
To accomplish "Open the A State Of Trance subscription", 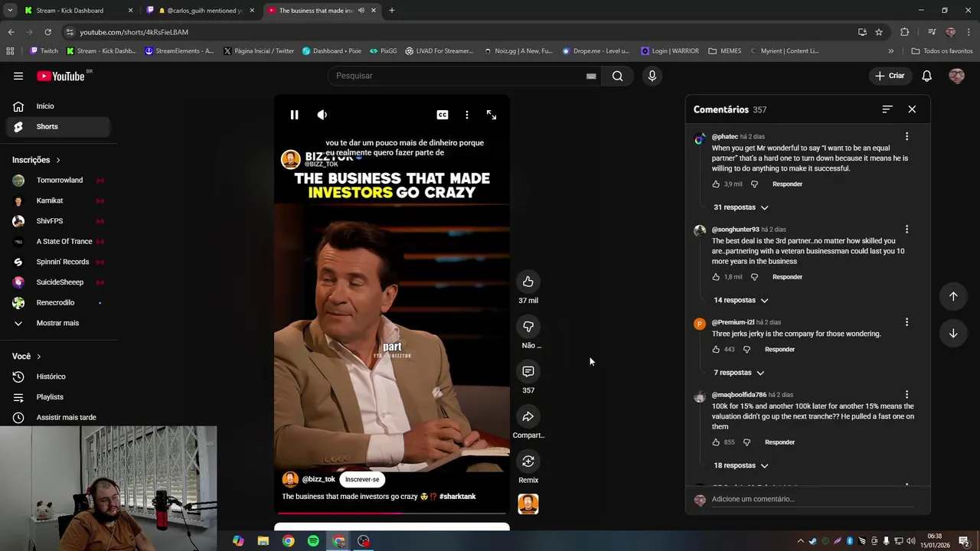I will (58, 242).
